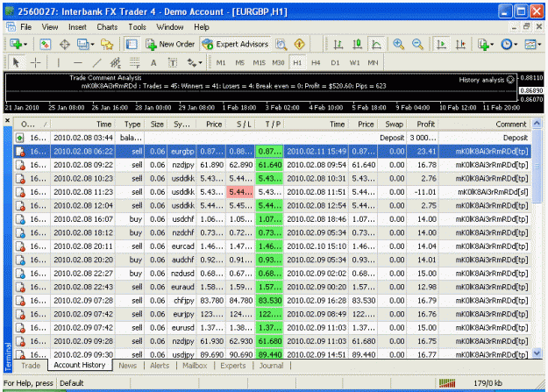Switch to the News tab
The image size is (548, 392).
[127, 366]
